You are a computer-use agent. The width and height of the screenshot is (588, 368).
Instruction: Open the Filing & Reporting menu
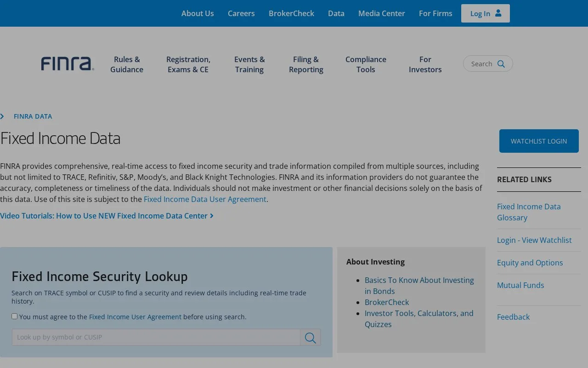click(x=306, y=64)
